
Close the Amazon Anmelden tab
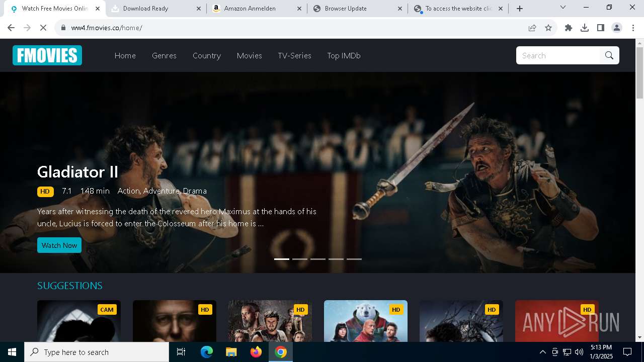click(299, 9)
